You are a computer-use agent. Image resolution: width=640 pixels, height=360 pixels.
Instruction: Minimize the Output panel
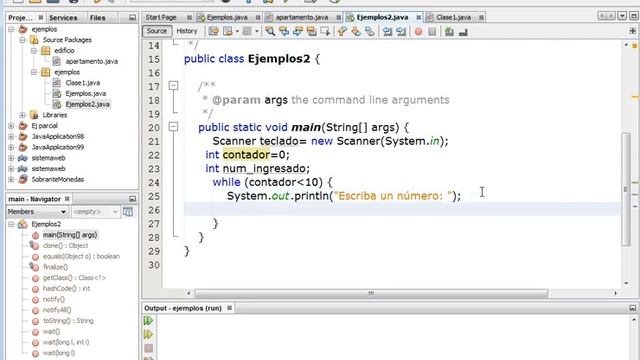pyautogui.click(x=632, y=308)
